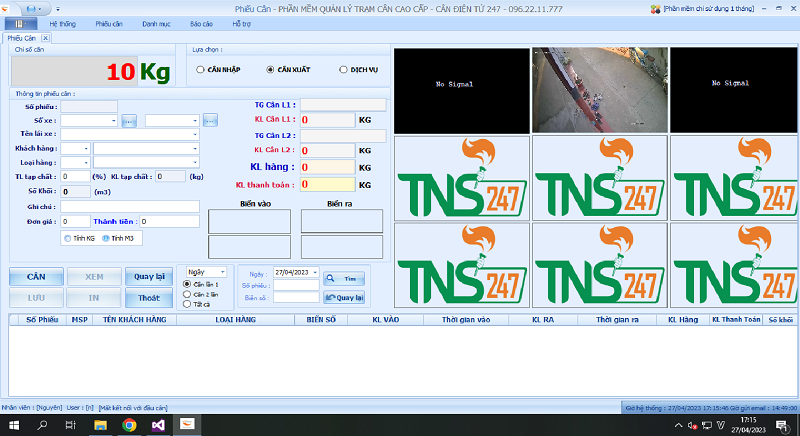Click the browse button beside Số xe field
Viewport: 800px width, 436px height.
[129, 121]
